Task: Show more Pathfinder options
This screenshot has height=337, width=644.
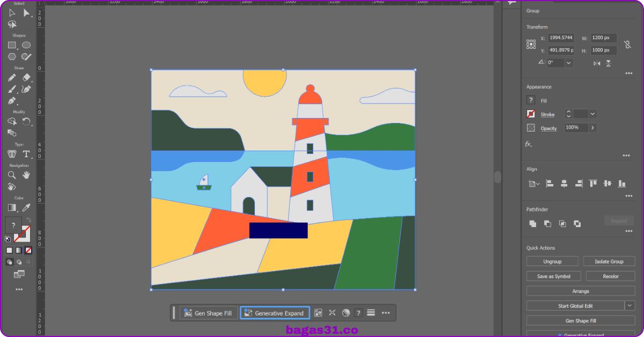Action: [x=628, y=231]
